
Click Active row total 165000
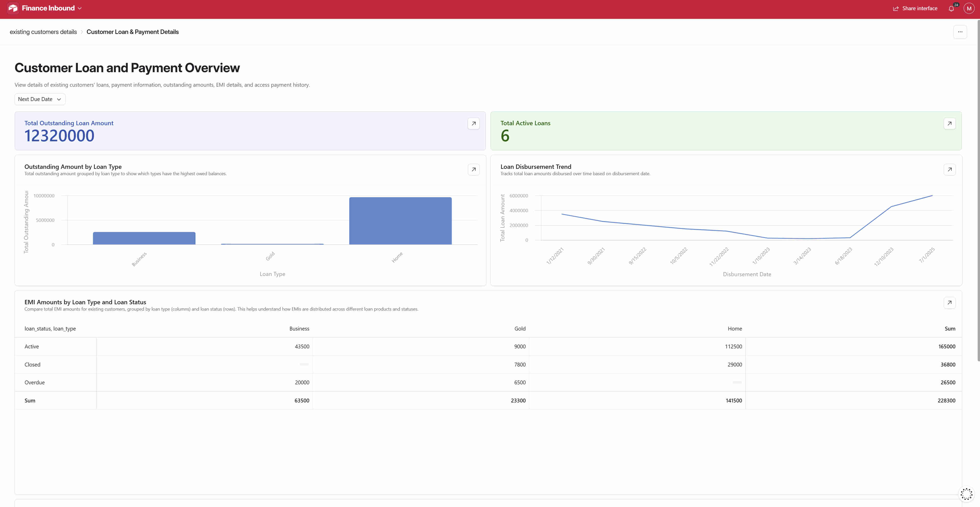(947, 347)
